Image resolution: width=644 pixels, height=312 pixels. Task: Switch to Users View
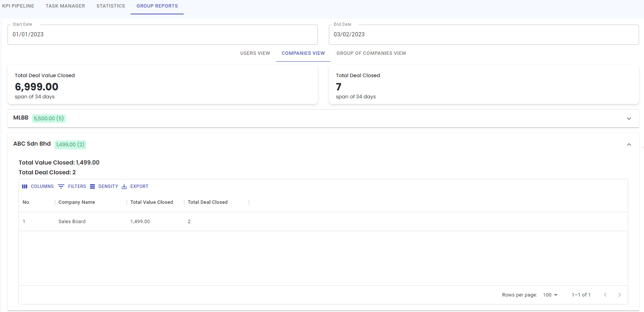[255, 53]
